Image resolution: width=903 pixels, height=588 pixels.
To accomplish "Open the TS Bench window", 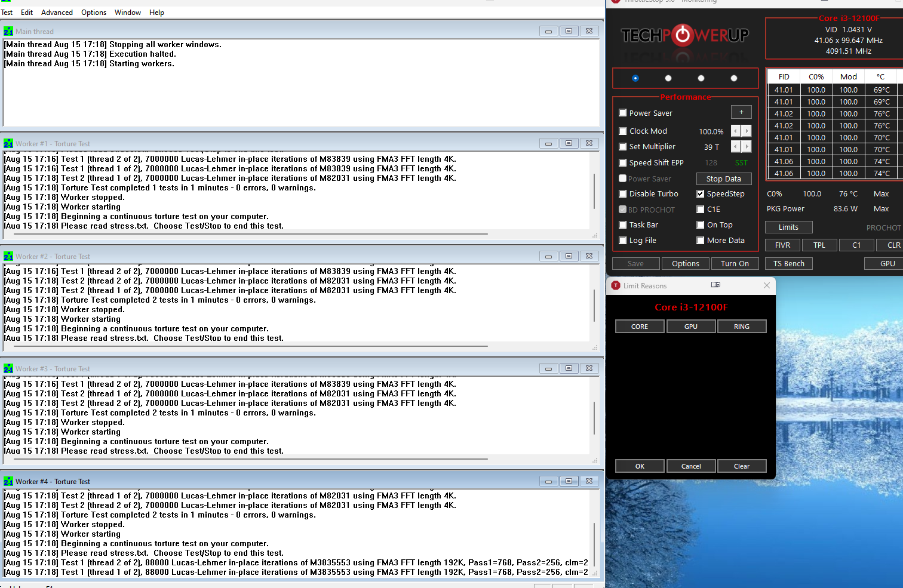I will (789, 263).
